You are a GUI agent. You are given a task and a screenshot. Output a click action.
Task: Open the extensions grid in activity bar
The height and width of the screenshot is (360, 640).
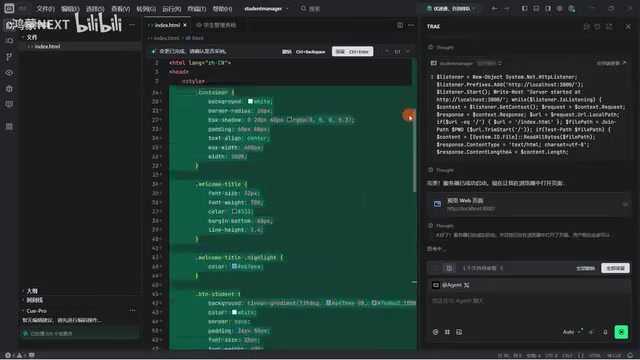[9, 127]
